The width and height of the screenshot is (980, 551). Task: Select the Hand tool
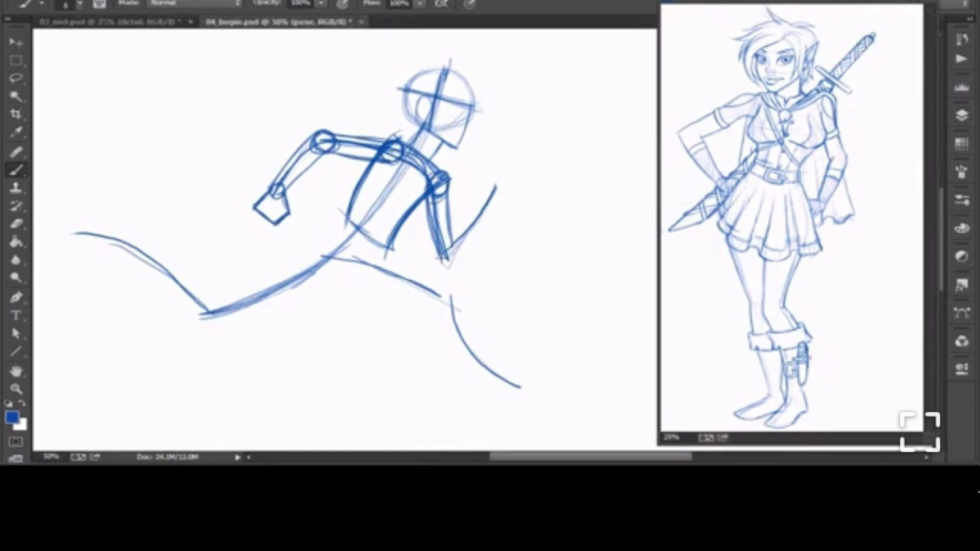click(x=16, y=371)
